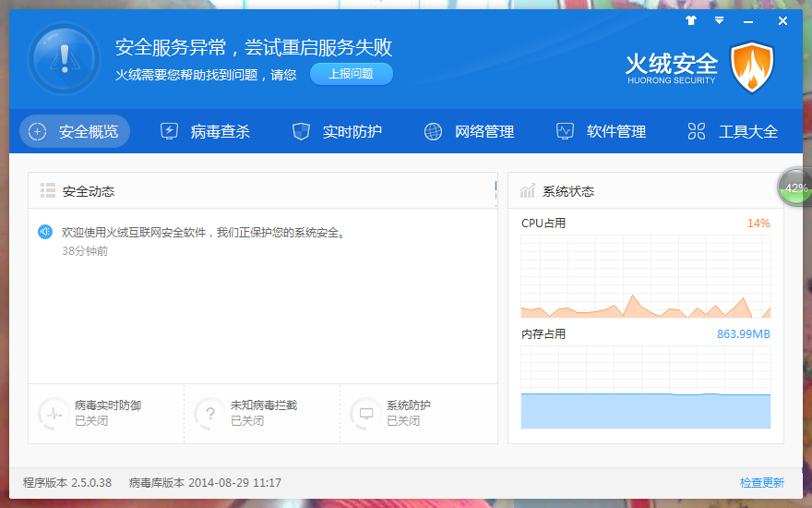Click the 42% floating memory ball
Image resolution: width=812 pixels, height=508 pixels.
[795, 187]
